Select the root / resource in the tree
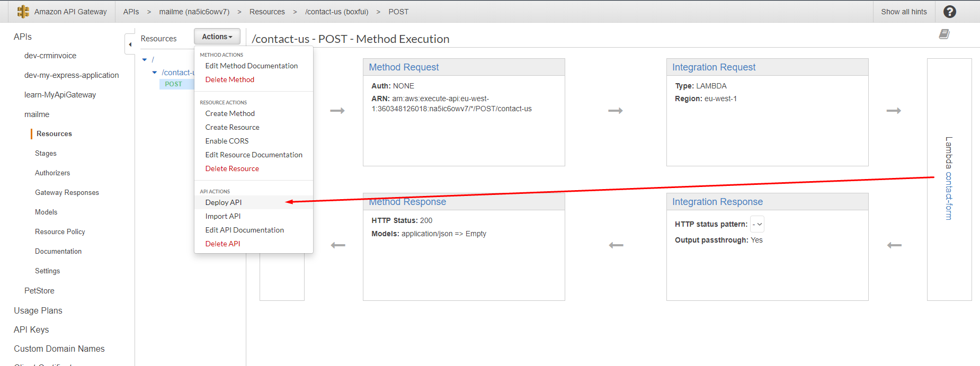980x366 pixels. click(153, 60)
